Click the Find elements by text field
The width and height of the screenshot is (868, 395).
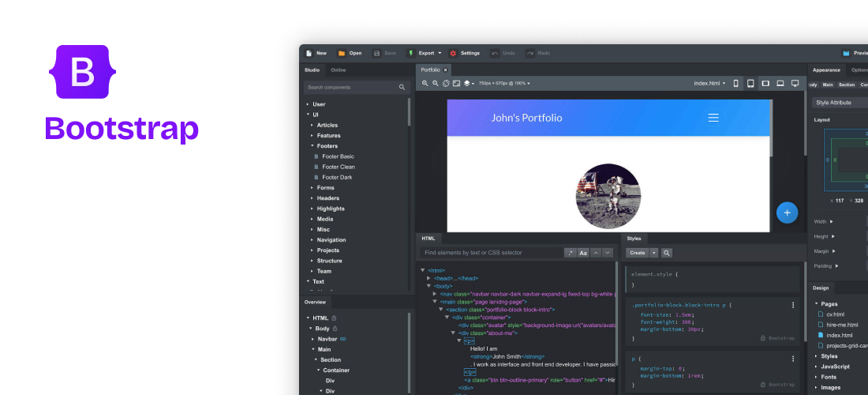491,253
